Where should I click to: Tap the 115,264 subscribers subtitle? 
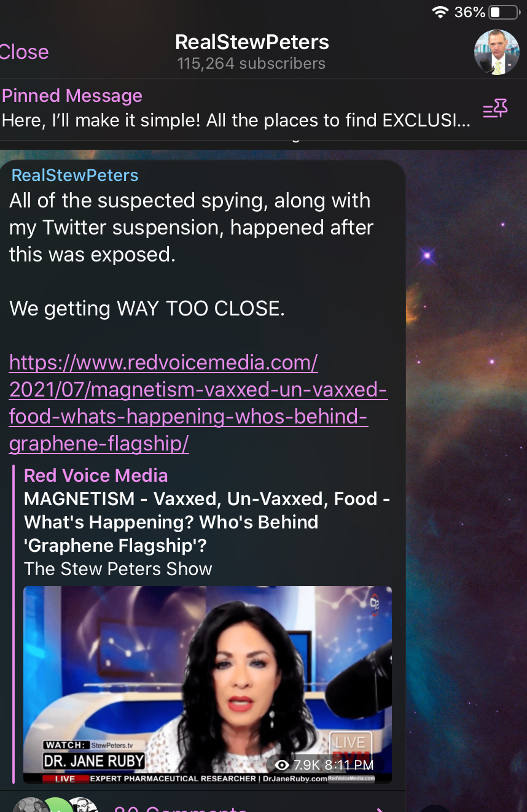(251, 63)
